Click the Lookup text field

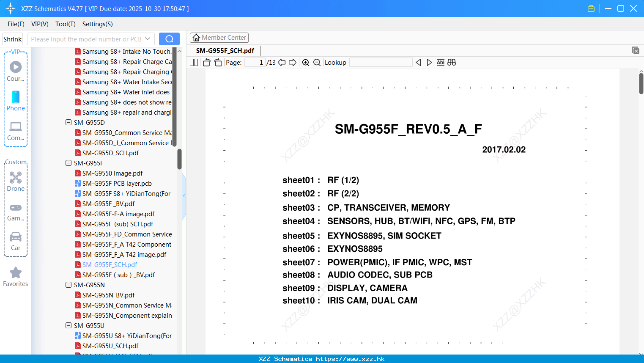click(381, 63)
